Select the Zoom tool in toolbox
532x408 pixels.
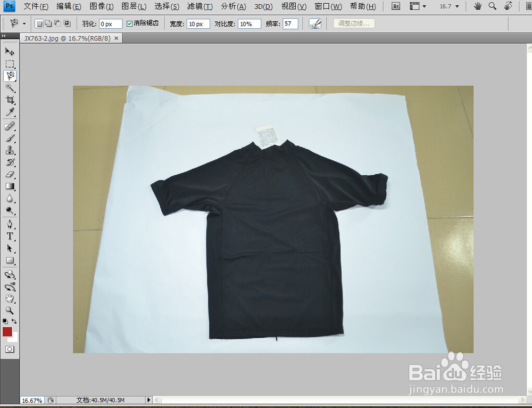10,311
